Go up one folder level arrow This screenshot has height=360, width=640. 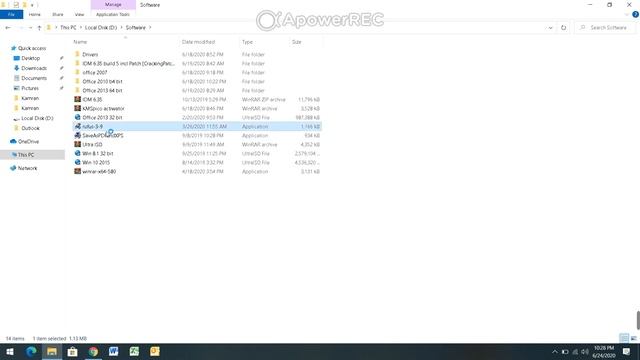click(x=39, y=27)
